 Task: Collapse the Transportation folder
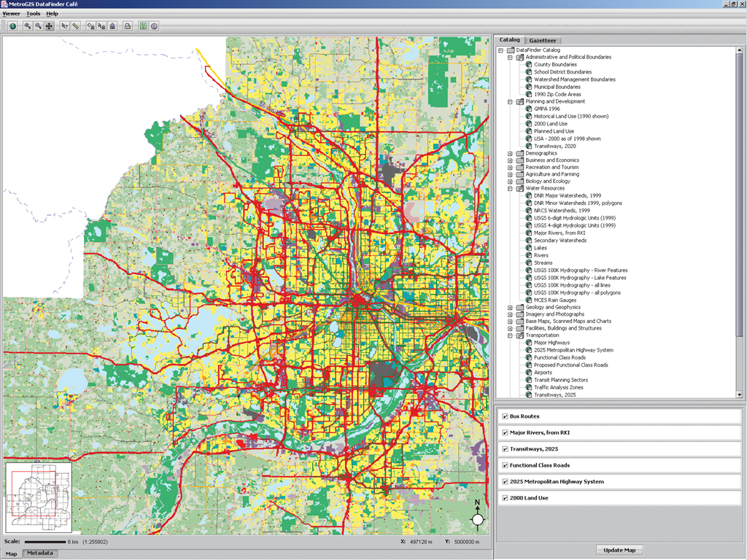tap(510, 335)
